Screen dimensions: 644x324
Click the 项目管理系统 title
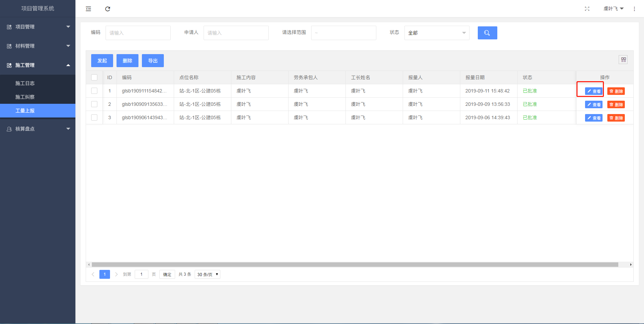(x=38, y=9)
